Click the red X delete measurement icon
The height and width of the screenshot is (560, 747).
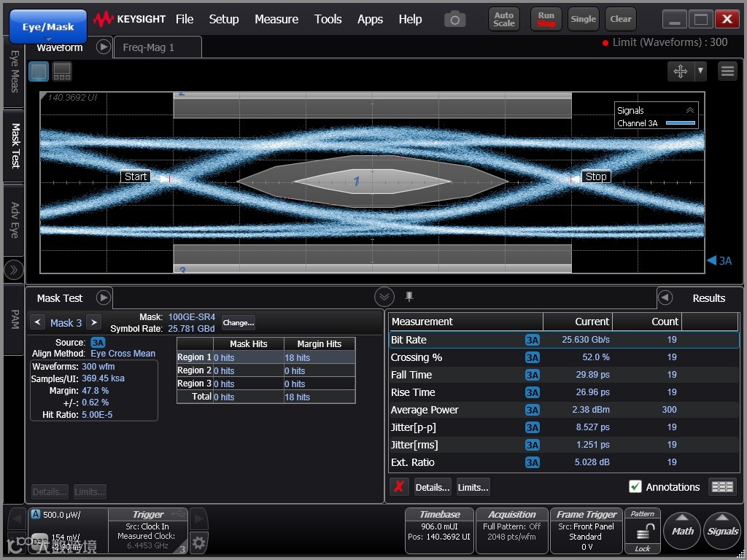[398, 487]
